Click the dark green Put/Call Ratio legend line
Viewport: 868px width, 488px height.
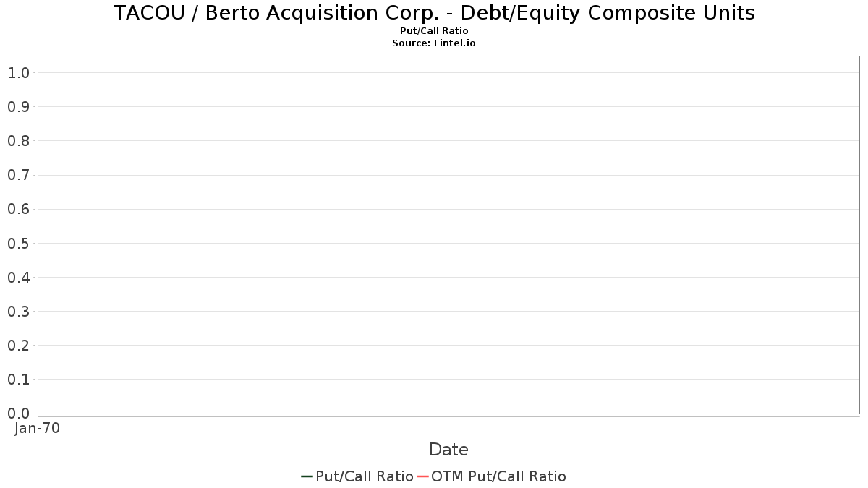click(307, 476)
